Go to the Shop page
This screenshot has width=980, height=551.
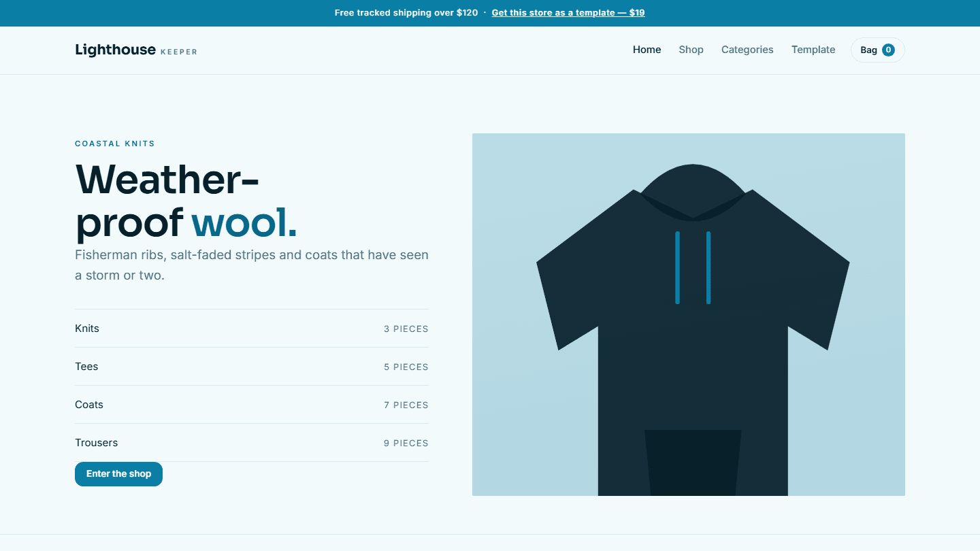point(691,50)
